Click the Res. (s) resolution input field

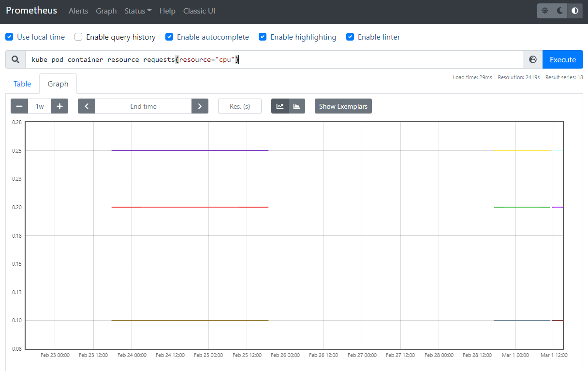tap(240, 106)
